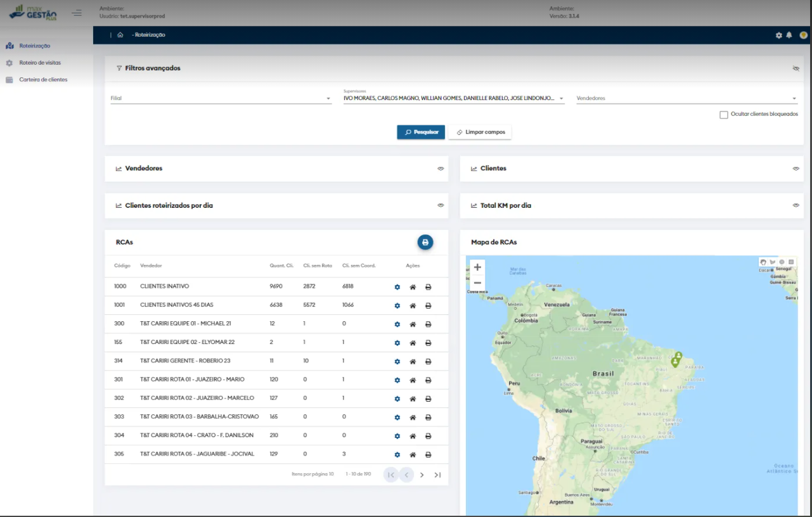Go to home via breadcrumb house icon
Viewport: 812px width, 517px height.
(120, 35)
